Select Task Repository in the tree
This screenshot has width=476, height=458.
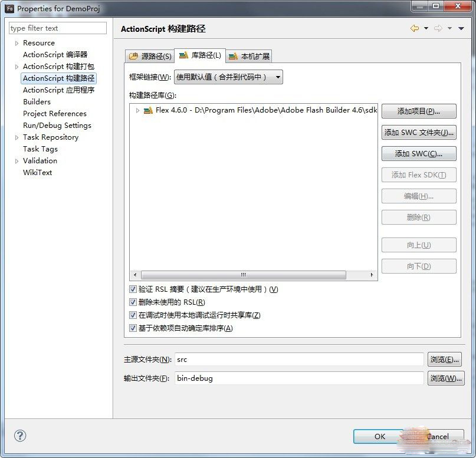pos(51,137)
